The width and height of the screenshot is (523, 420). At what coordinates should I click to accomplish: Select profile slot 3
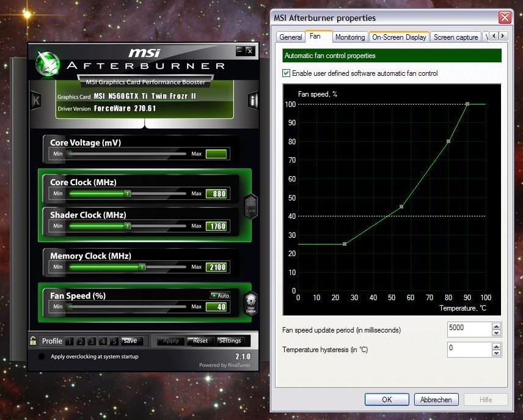(92, 341)
